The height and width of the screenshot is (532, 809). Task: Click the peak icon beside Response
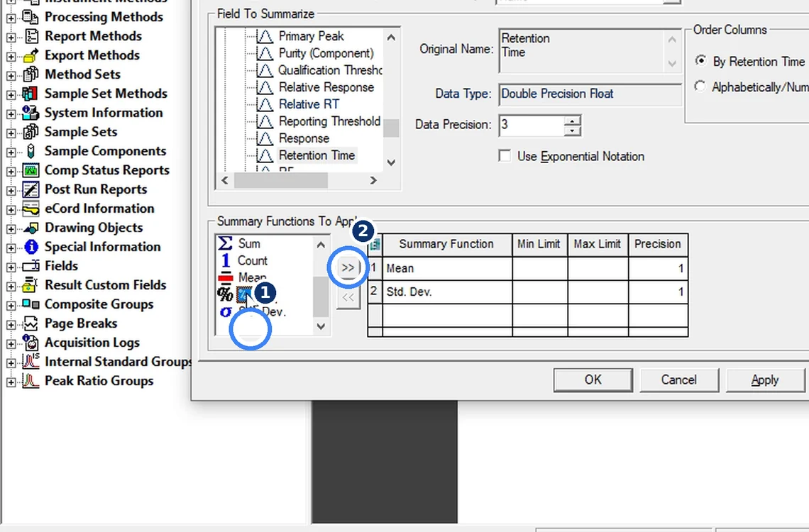(265, 138)
